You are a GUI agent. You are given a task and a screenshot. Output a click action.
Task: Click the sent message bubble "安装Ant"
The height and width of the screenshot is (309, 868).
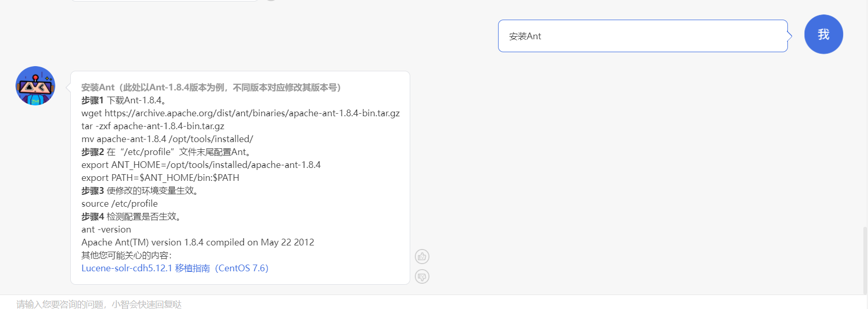coord(642,36)
